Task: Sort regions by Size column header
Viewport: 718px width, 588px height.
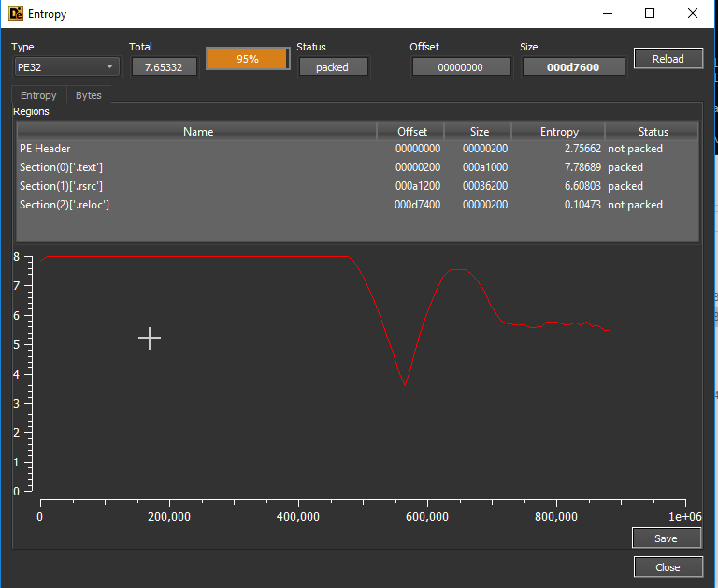Action: click(x=479, y=132)
